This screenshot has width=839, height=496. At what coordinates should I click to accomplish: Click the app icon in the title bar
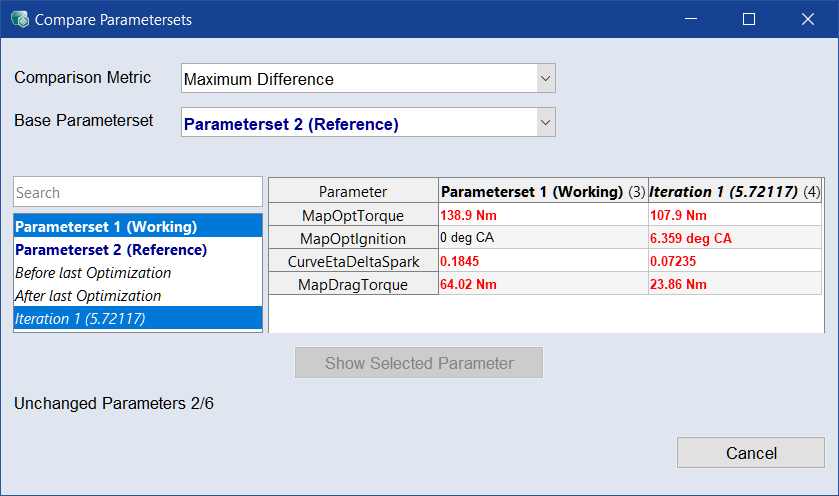pyautogui.click(x=19, y=19)
